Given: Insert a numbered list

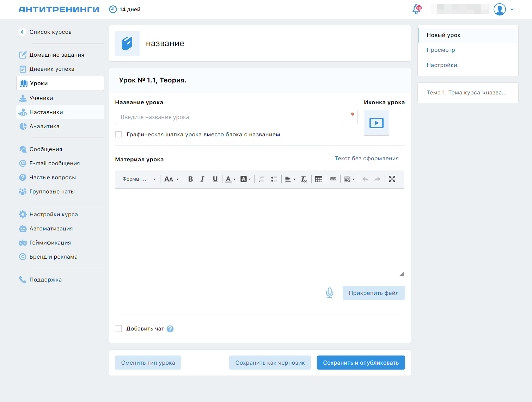Looking at the screenshot, I should pyautogui.click(x=261, y=179).
